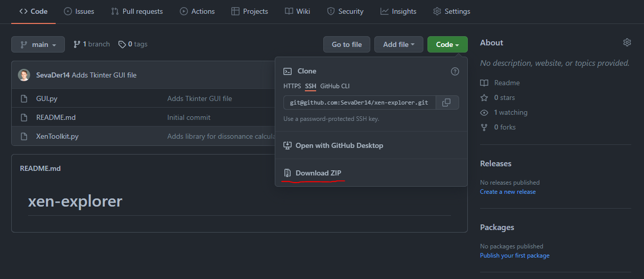Viewport: 644px width, 279px height.
Task: Expand the Add file dropdown
Action: coord(398,44)
